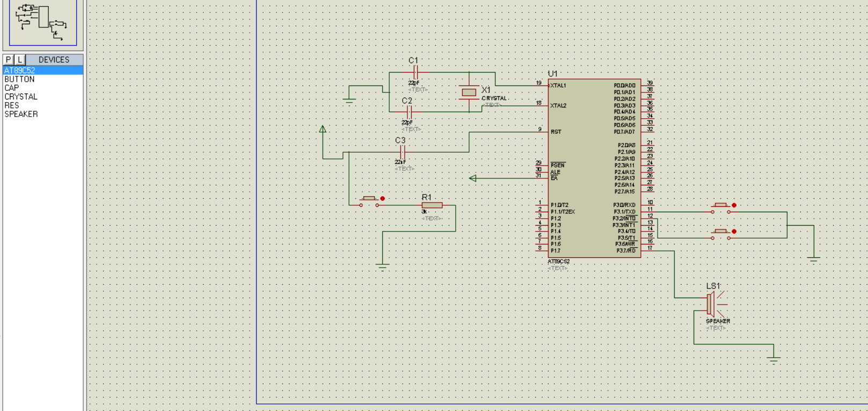Click the X1 reference label

point(486,90)
